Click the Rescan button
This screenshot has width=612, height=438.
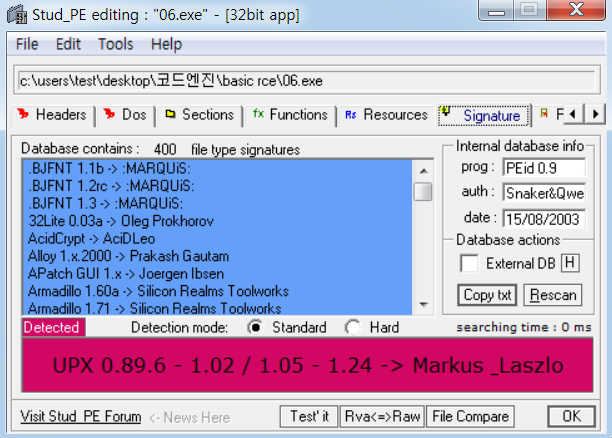pos(553,295)
